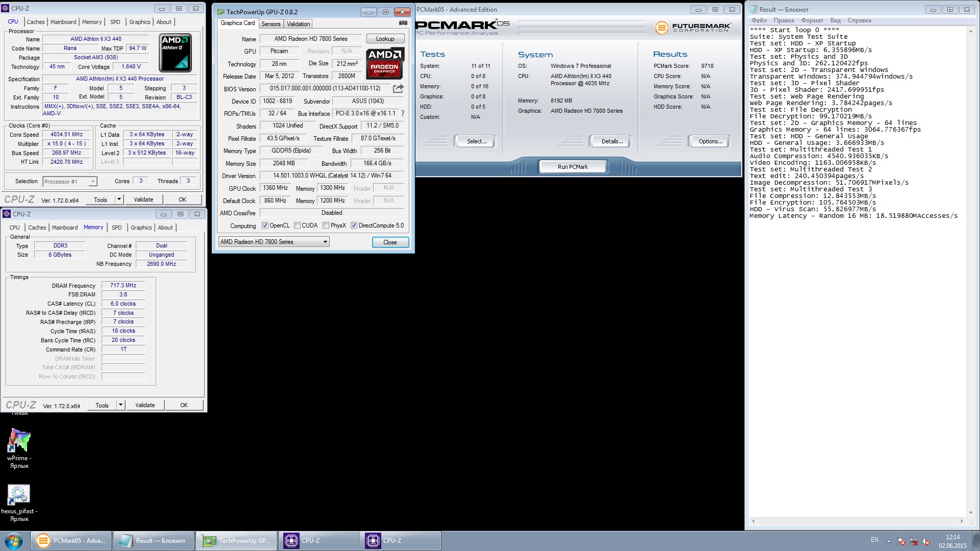Click the PCMark05 taskbar button
Viewport: 980px width, 551px height.
(71, 541)
